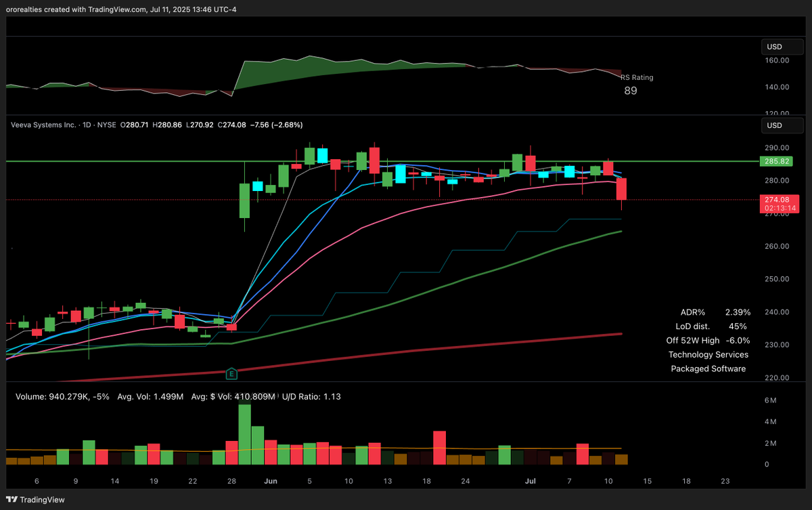Click the 6M volume axis label
Viewport: 812px width, 510px height.
[x=770, y=401]
